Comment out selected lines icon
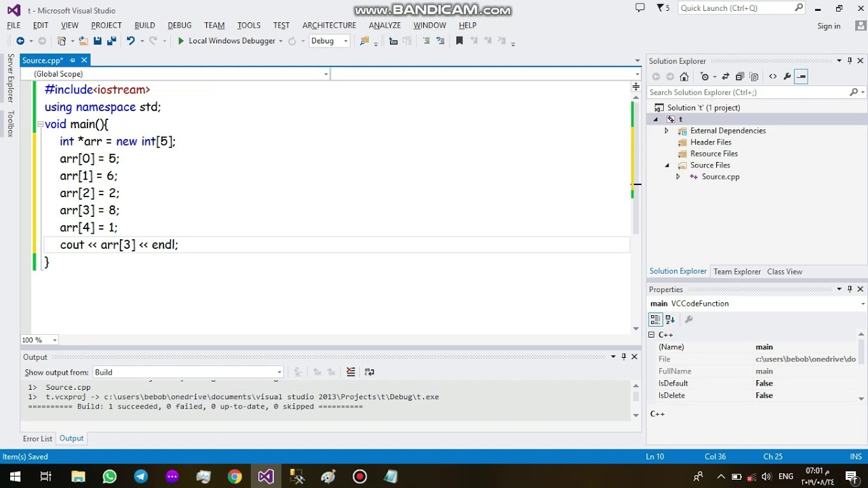Viewport: 868px width, 488px height. click(x=426, y=41)
